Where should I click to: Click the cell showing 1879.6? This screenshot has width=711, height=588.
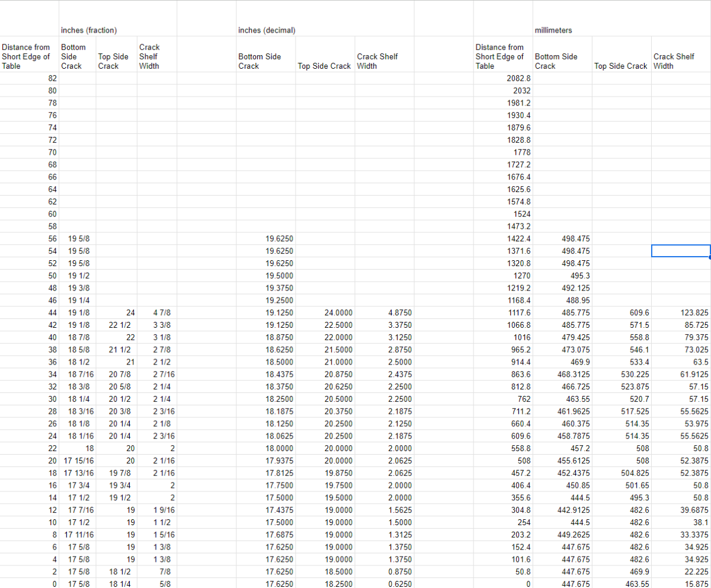pyautogui.click(x=503, y=127)
